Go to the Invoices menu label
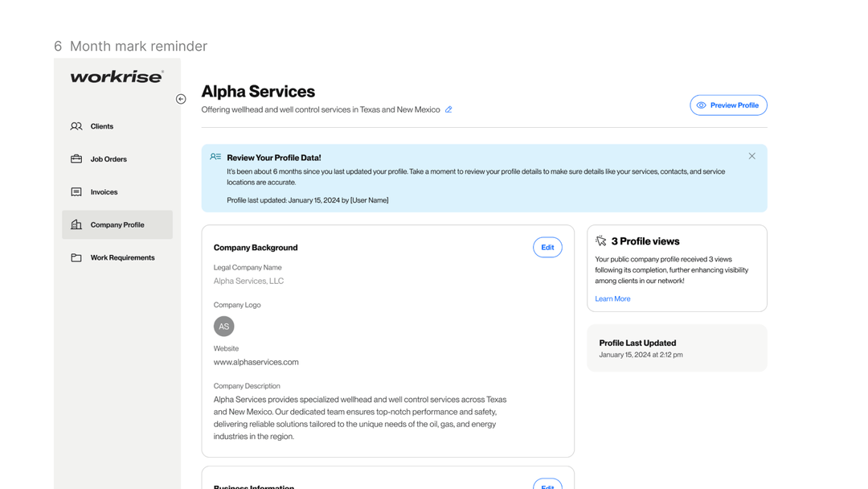The image size is (868, 489). pos(104,192)
